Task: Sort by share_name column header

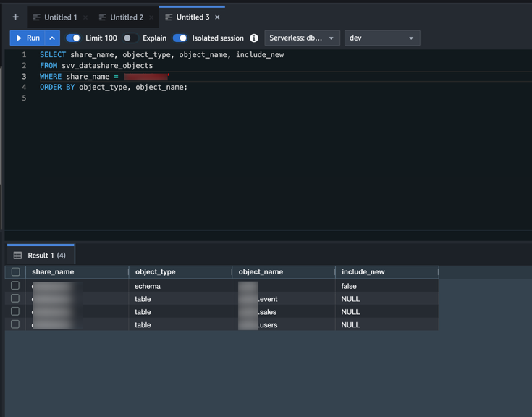Action: [77, 271]
